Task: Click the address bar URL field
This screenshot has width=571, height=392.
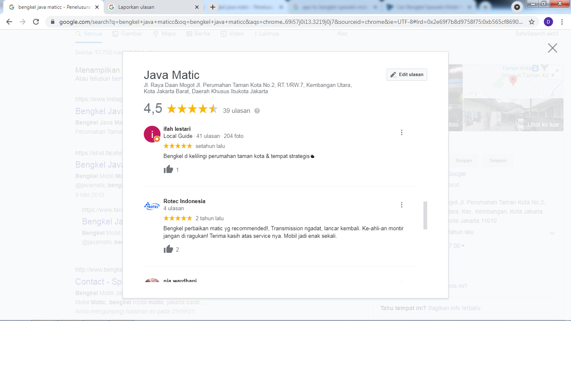Action: [288, 22]
